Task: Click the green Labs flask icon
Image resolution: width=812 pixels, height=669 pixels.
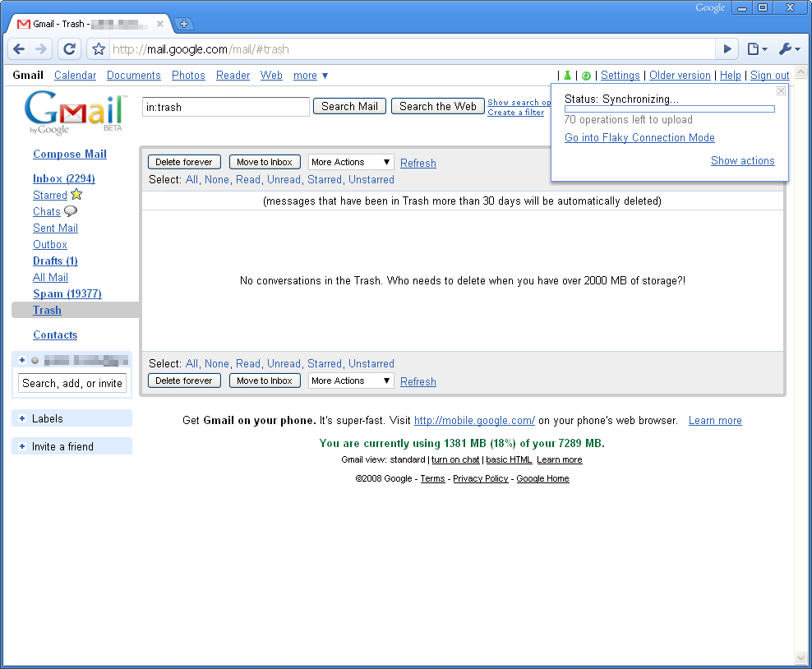Action: point(568,76)
